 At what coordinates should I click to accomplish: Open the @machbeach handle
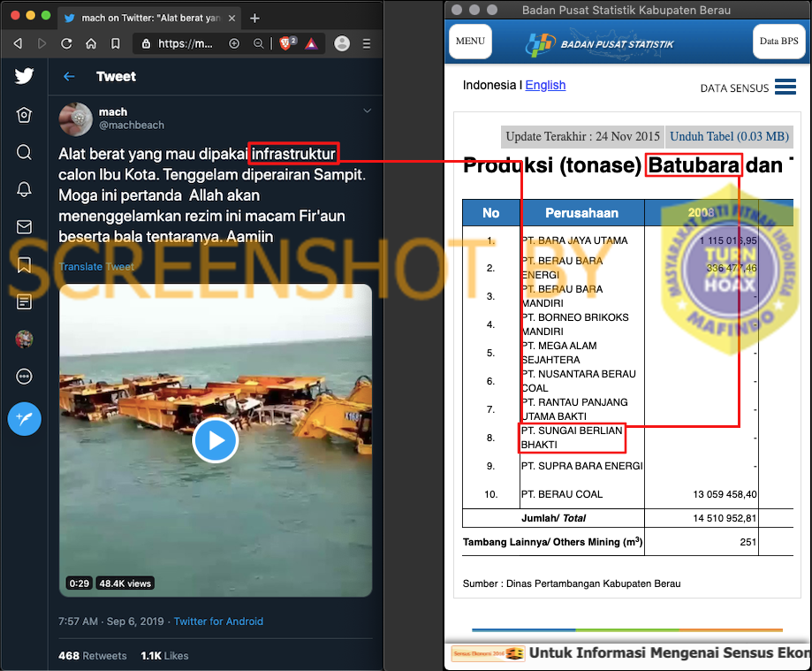[x=132, y=125]
